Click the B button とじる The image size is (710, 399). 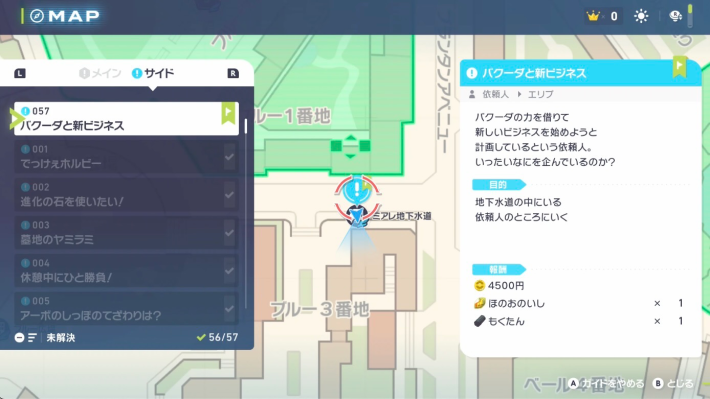(673, 384)
